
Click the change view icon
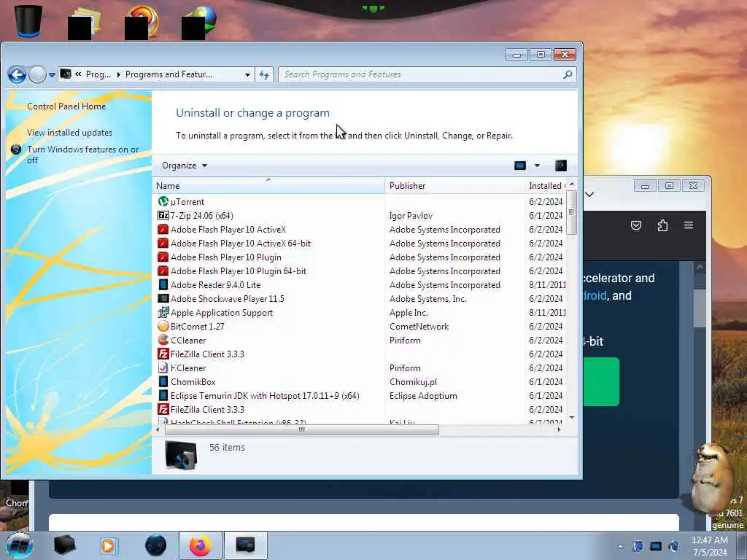coord(519,166)
